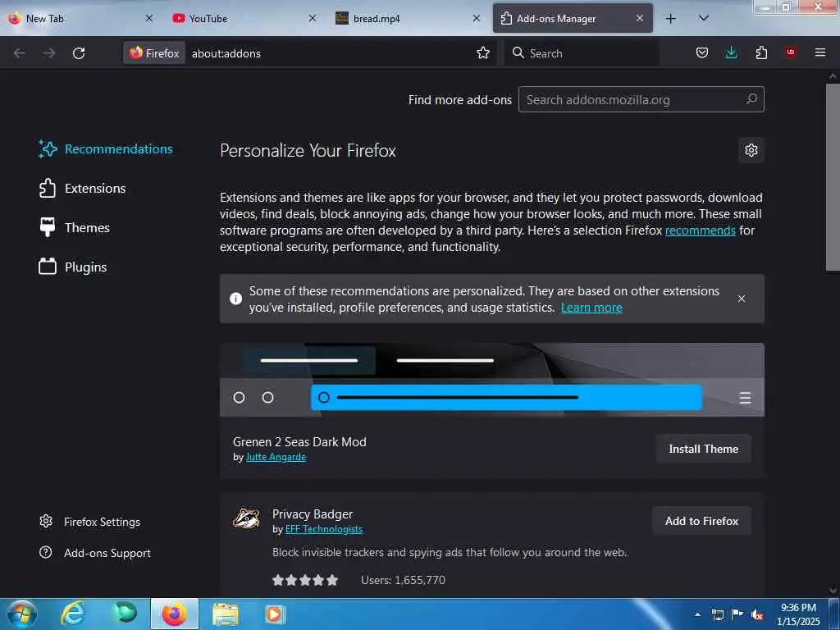Image resolution: width=840 pixels, height=630 pixels.
Task: Open a new tab with plus button
Action: [670, 19]
